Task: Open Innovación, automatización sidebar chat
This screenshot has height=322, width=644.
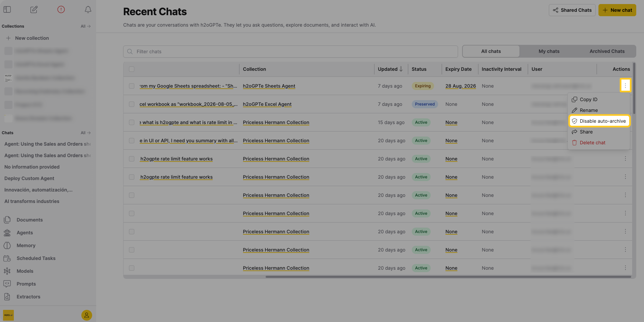Action: 38,190
